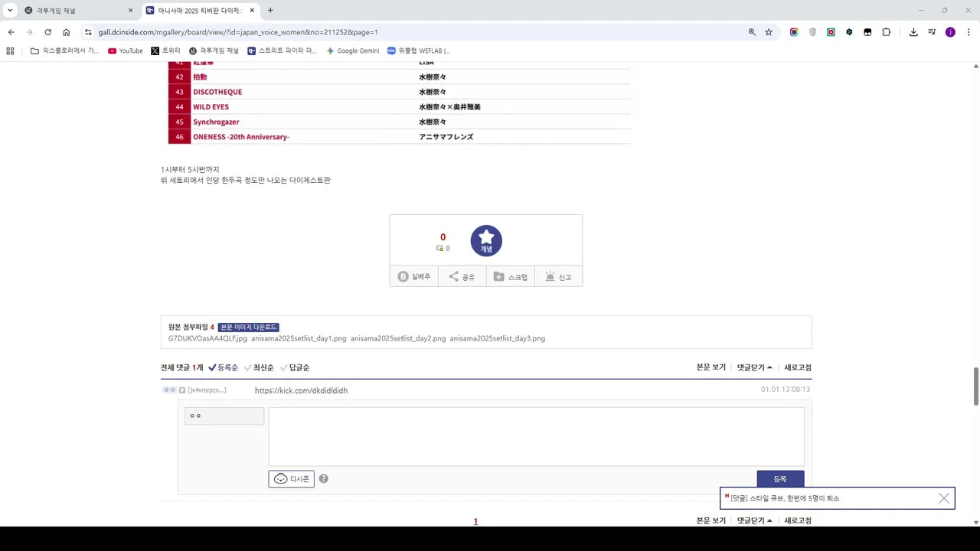Sort comments by 등록순
The height and width of the screenshot is (551, 980).
tap(223, 367)
